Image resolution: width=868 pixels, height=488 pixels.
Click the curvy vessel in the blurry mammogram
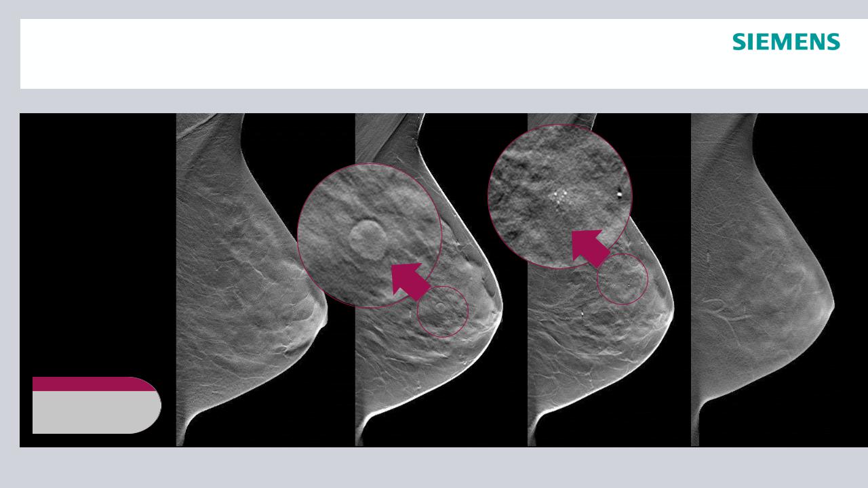tap(726, 312)
